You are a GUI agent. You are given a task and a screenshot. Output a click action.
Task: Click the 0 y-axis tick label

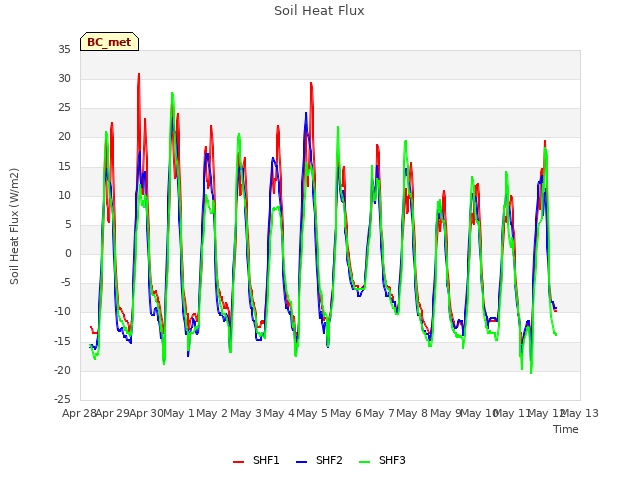[68, 253]
